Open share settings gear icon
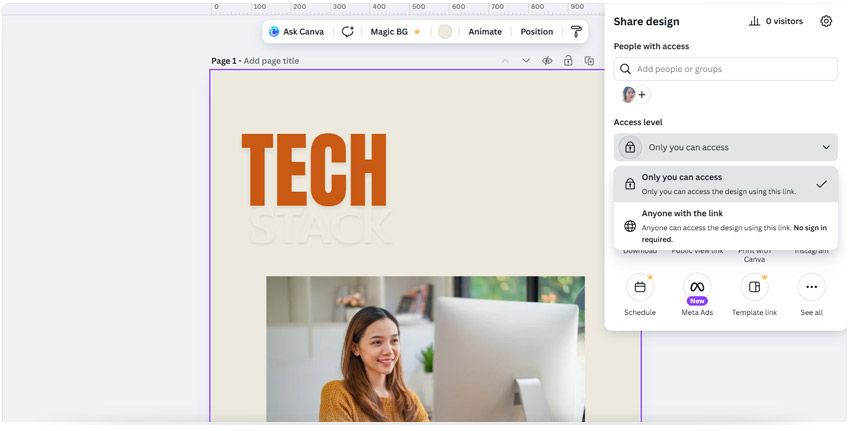This screenshot has height=431, width=850. [826, 21]
